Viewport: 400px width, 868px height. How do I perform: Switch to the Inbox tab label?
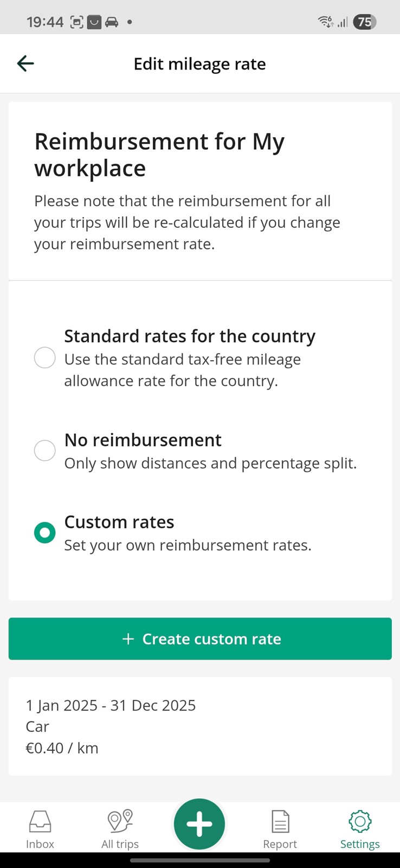click(40, 844)
